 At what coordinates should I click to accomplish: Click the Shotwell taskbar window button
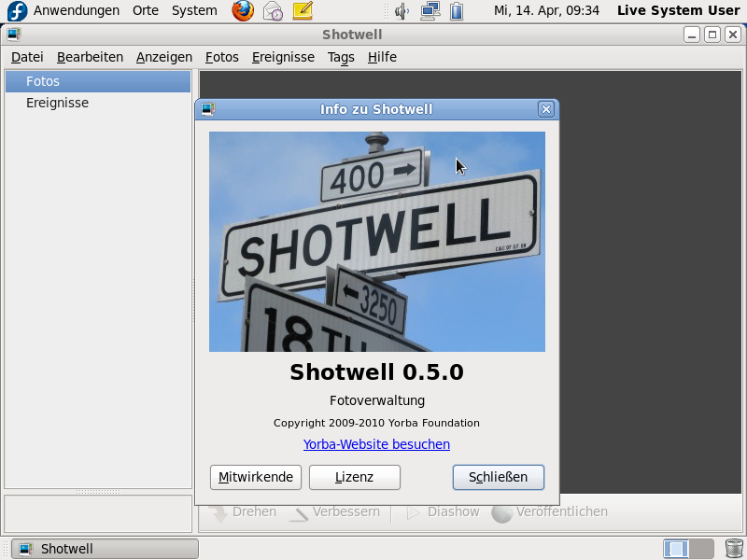[105, 549]
